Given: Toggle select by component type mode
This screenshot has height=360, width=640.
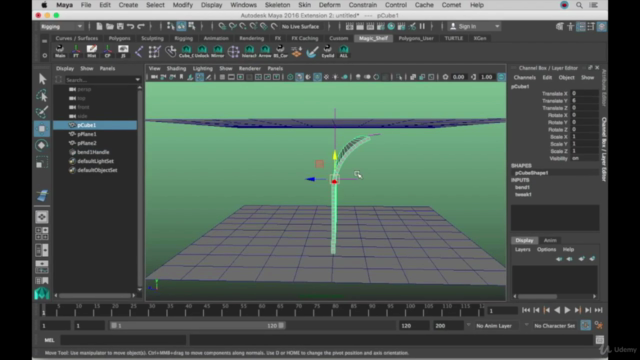Looking at the screenshot, I should pyautogui.click(x=192, y=27).
